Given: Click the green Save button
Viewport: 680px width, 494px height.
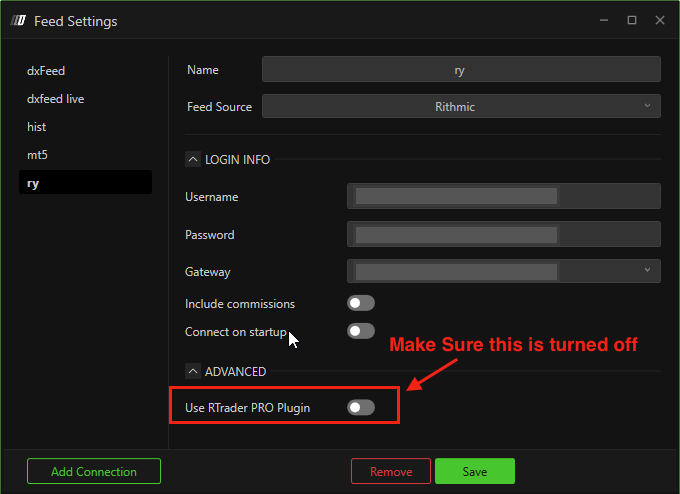Looking at the screenshot, I should pyautogui.click(x=474, y=471).
